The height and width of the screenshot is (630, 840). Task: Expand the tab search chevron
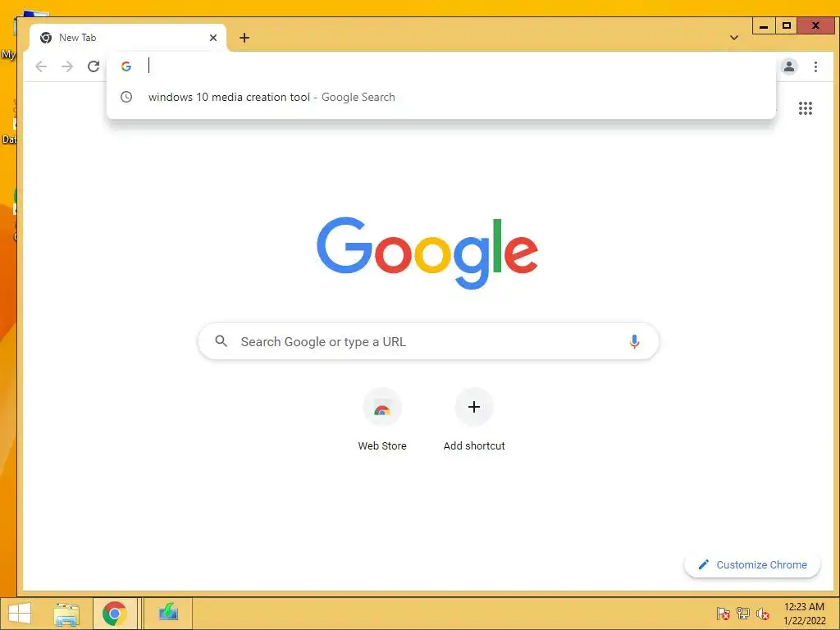(734, 38)
